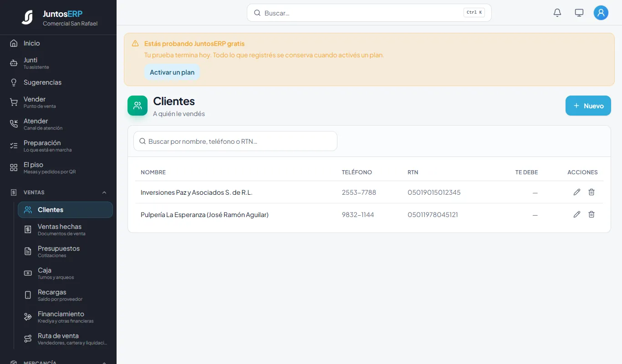Collapse the MERCANCÍA section chevron
622x364 pixels.
point(104,362)
